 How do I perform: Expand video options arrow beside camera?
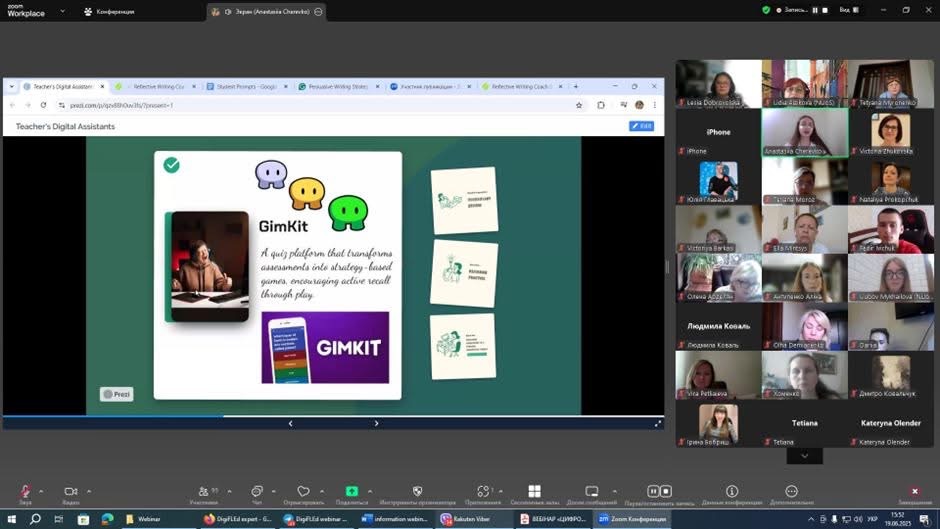pyautogui.click(x=89, y=491)
